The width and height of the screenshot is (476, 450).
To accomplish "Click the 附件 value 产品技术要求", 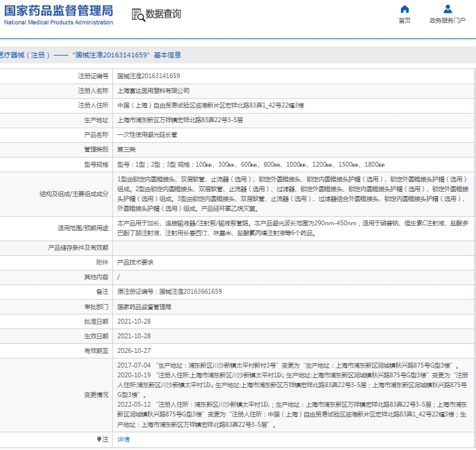I will [135, 262].
